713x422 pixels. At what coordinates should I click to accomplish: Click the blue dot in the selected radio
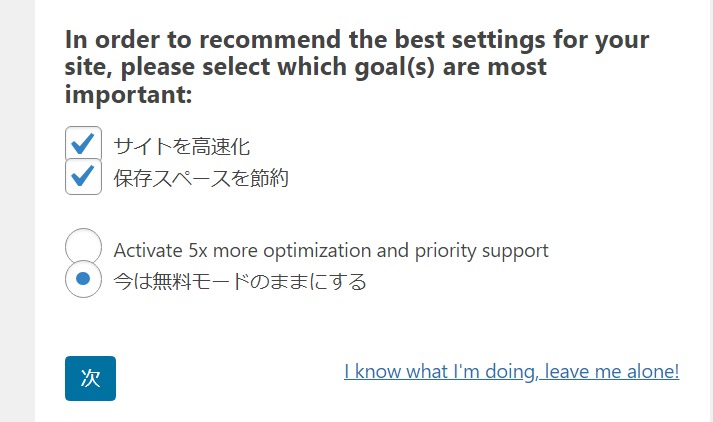click(84, 279)
